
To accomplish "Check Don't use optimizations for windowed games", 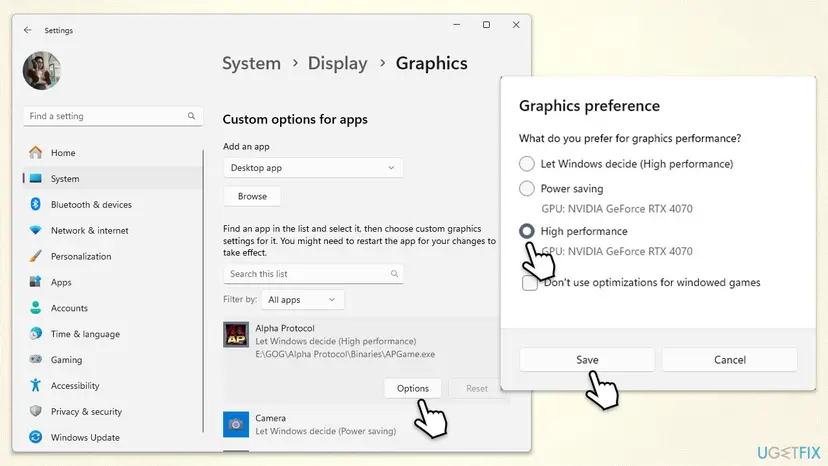I will [x=530, y=283].
